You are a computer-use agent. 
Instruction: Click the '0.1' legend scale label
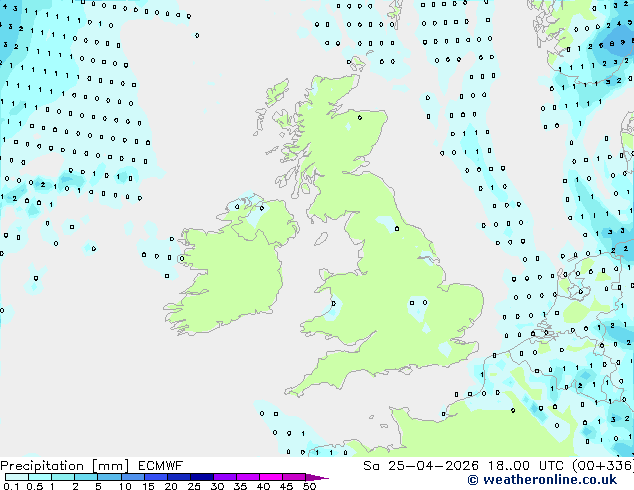click(11, 486)
